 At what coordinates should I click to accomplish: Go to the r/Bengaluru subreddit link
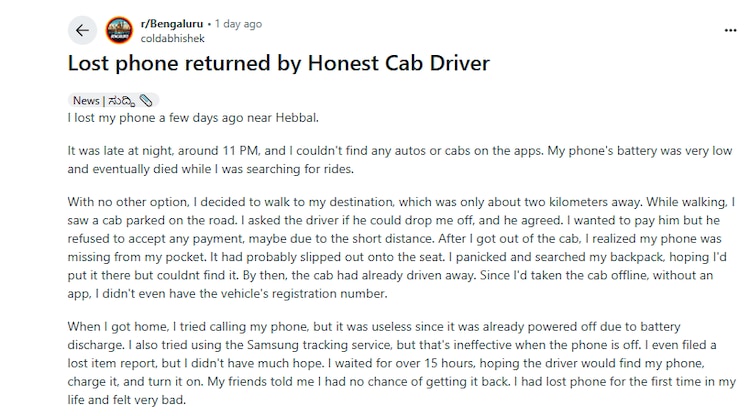(x=172, y=23)
